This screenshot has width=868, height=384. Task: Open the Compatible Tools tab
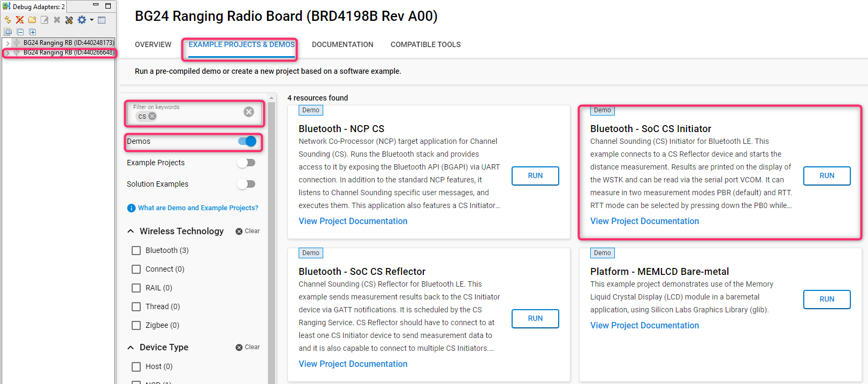coord(425,44)
